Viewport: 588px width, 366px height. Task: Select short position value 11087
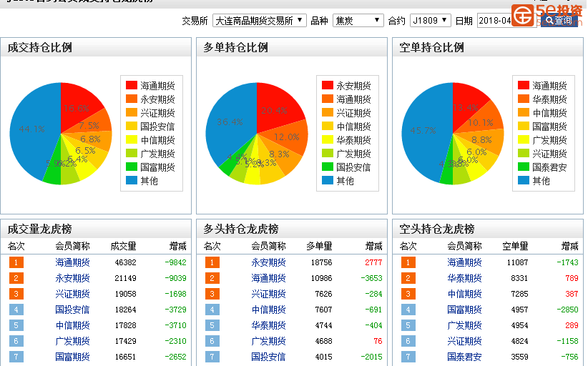pyautogui.click(x=517, y=262)
